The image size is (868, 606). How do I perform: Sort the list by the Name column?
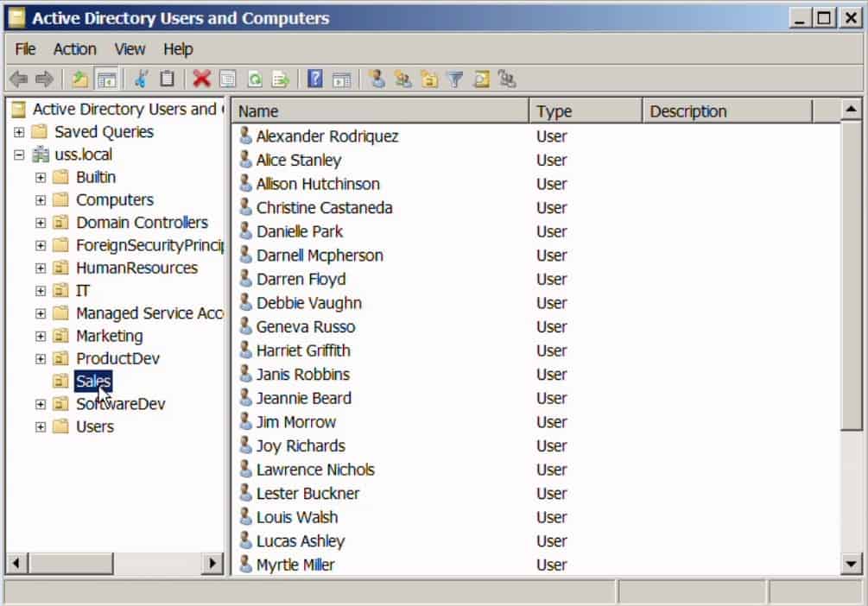pos(380,111)
